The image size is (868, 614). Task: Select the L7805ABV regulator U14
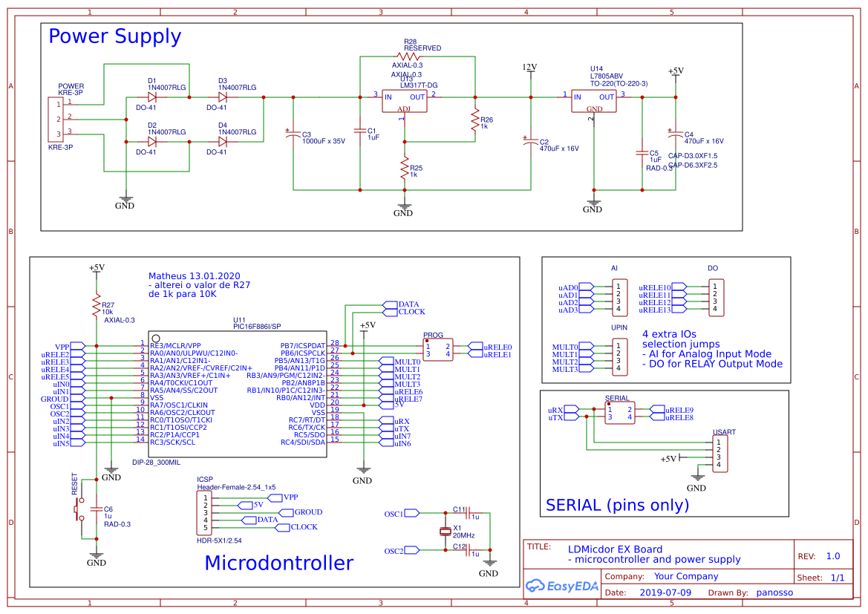(594, 102)
